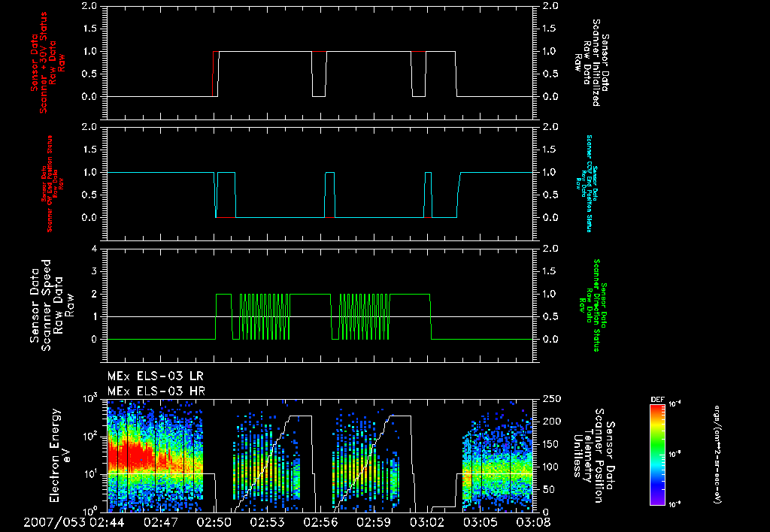770x532 pixels.
Task: Click the 'MEx ELS-03 HR' plot title
Action: [156, 391]
